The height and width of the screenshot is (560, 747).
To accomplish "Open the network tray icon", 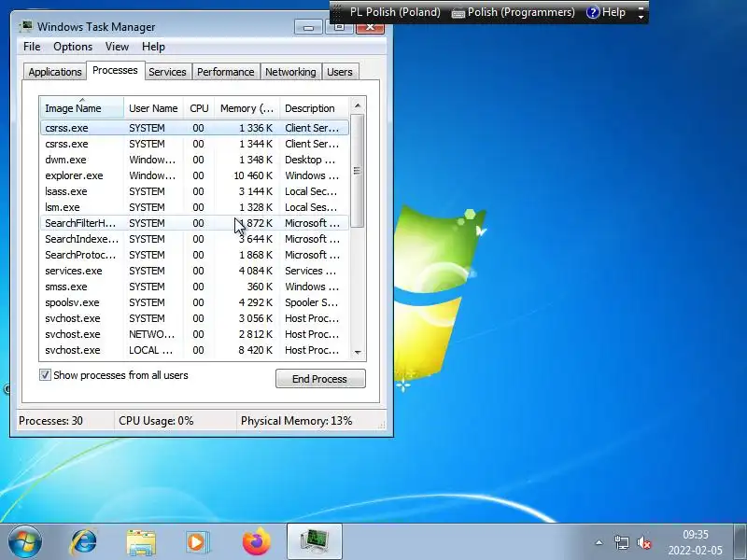I will [x=621, y=542].
